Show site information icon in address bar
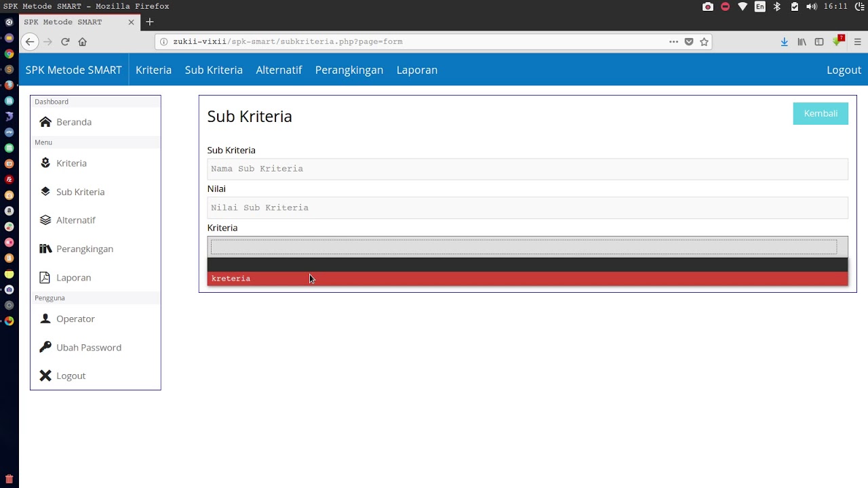 tap(163, 41)
